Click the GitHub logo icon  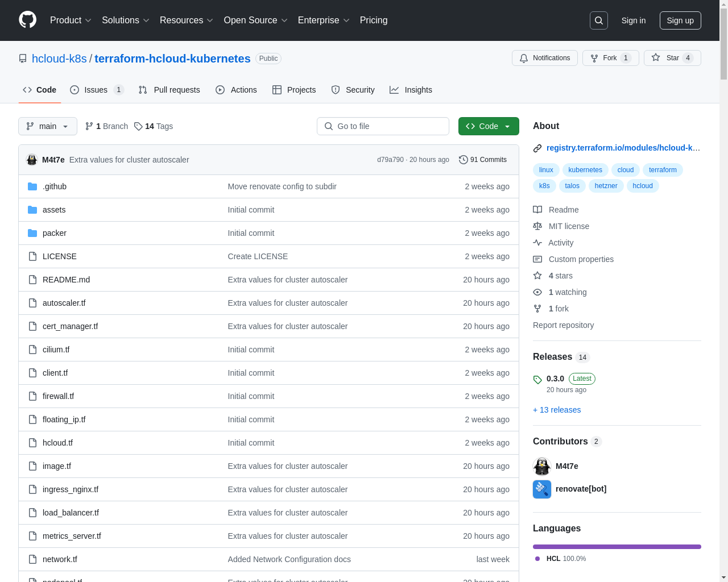27,20
